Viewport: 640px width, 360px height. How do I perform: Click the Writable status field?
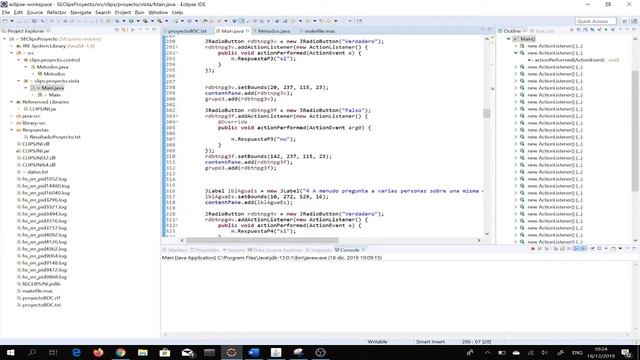pyautogui.click(x=378, y=342)
